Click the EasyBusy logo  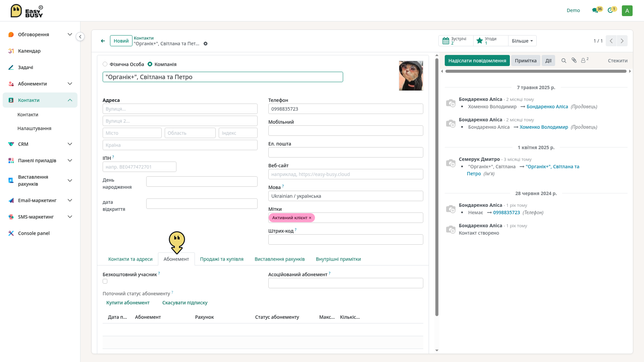pyautogui.click(x=27, y=11)
